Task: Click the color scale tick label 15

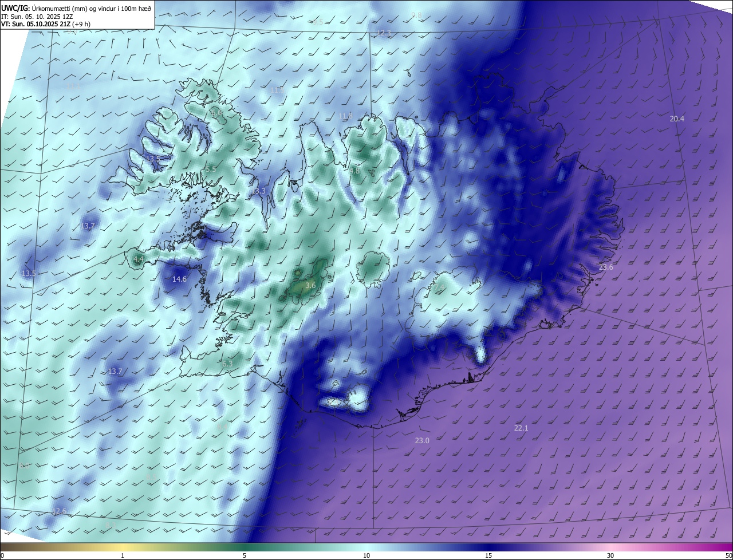Action: pos(488,555)
